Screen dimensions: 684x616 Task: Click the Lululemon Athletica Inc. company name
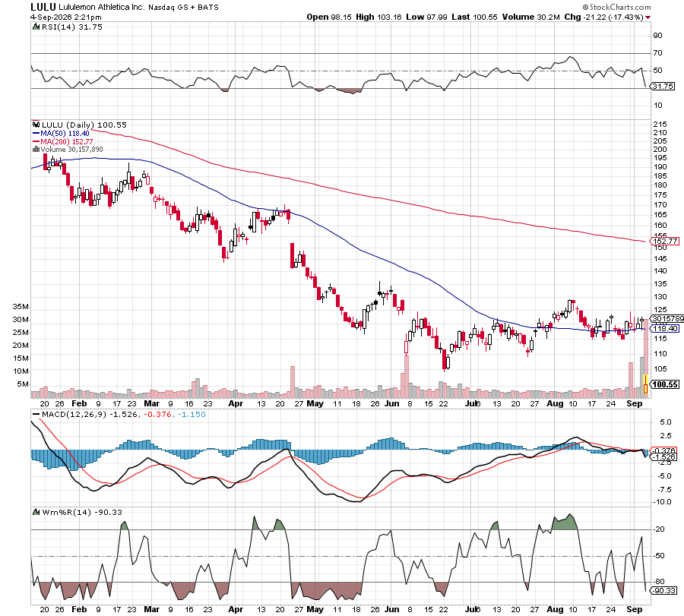[101, 8]
